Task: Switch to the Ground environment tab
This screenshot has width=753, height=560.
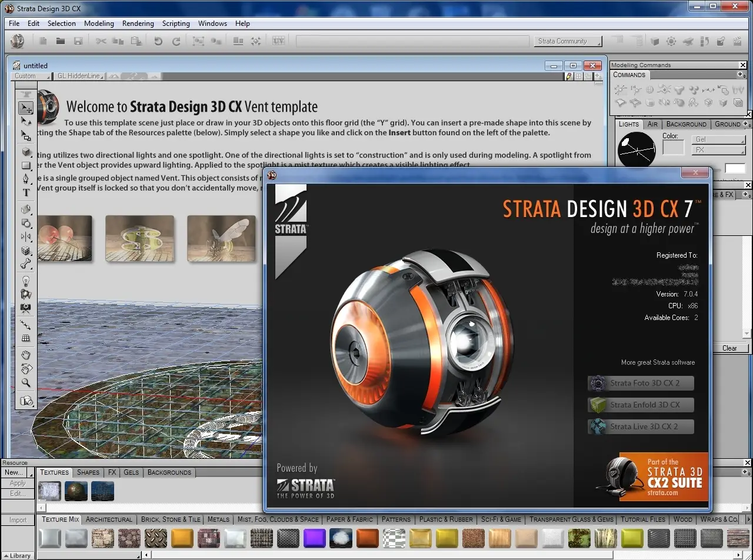Action: [728, 124]
